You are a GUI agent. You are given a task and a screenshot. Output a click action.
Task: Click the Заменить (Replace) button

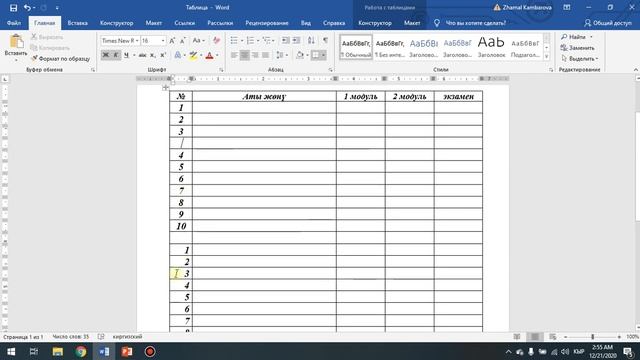(577, 48)
